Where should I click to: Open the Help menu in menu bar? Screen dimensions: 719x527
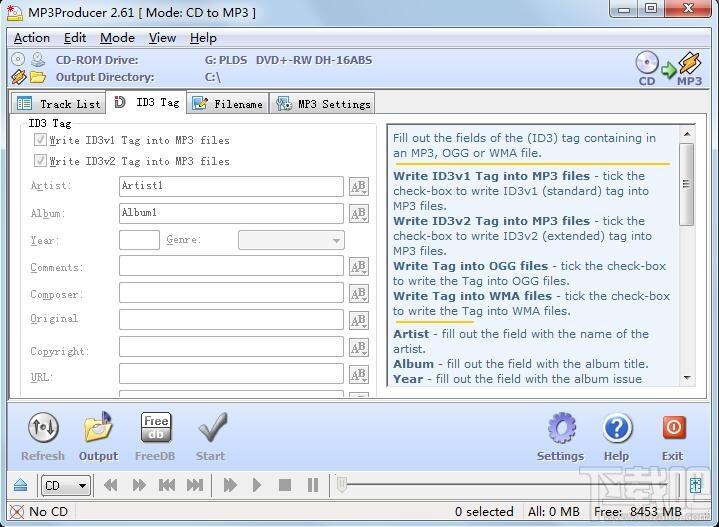click(x=203, y=38)
